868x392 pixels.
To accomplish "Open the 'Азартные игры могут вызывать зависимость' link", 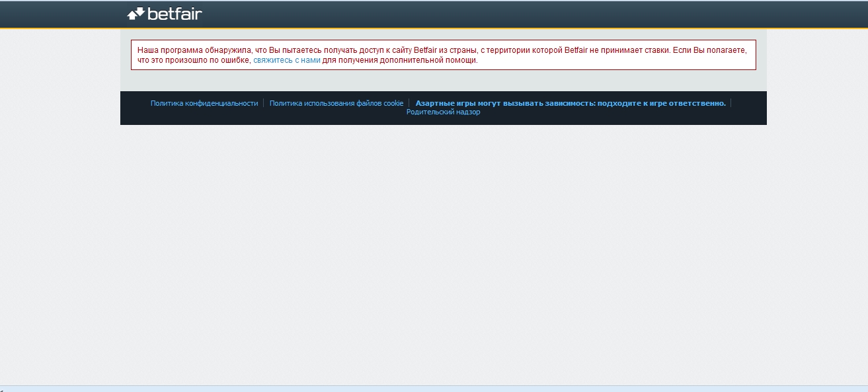I will 571,103.
